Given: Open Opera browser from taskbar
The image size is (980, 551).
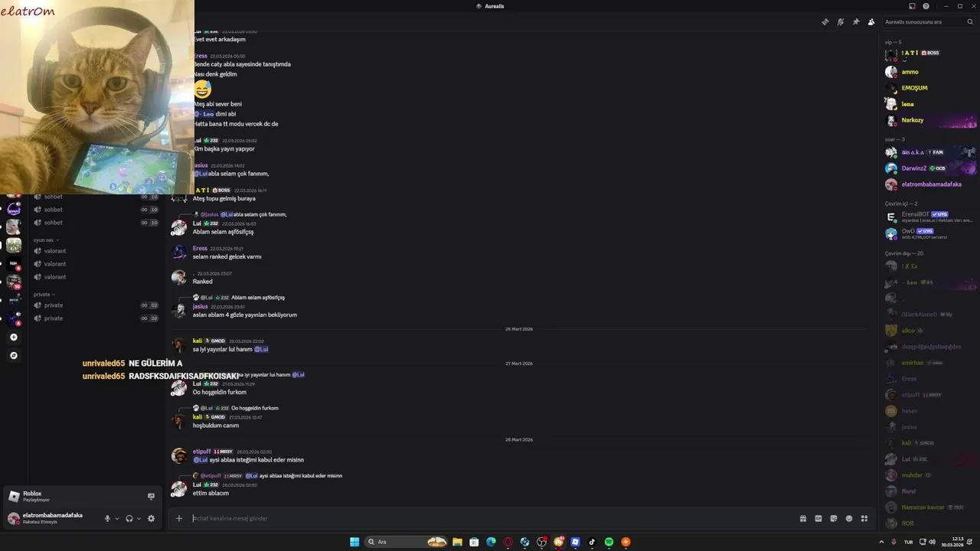Looking at the screenshot, I should click(508, 542).
